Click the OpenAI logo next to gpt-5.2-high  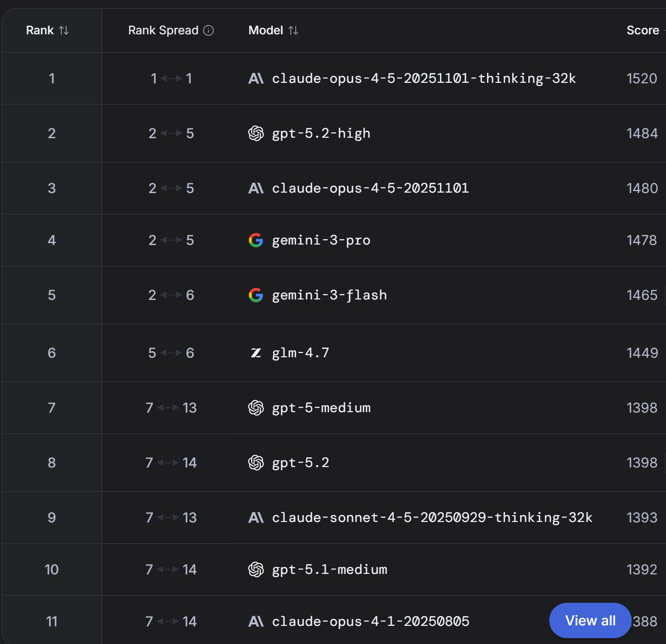pos(256,133)
